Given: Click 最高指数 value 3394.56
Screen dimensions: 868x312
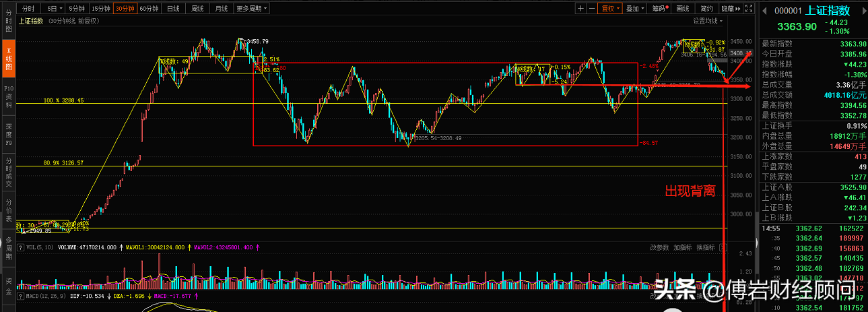Looking at the screenshot, I should (853, 105).
